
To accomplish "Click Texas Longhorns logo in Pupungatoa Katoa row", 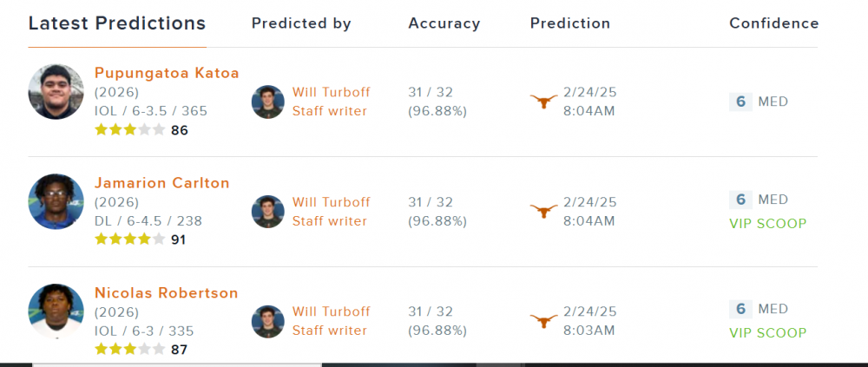I will (544, 102).
